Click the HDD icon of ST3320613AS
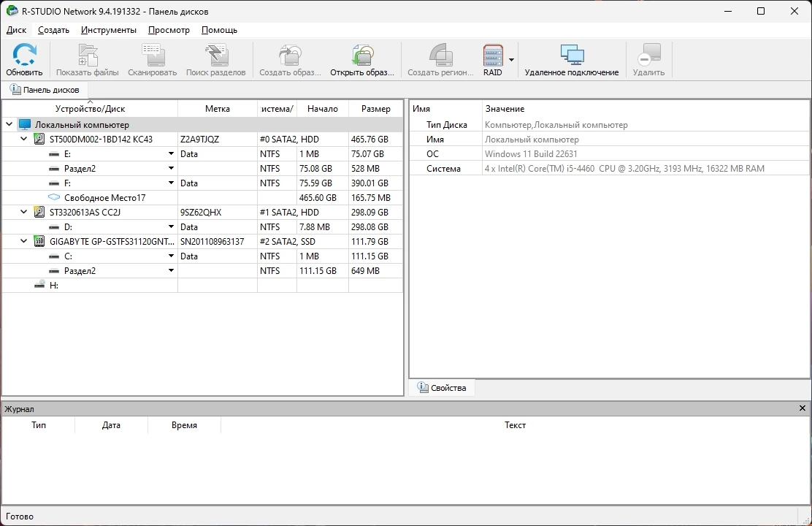Screen dimensions: 812x526 click(x=39, y=212)
